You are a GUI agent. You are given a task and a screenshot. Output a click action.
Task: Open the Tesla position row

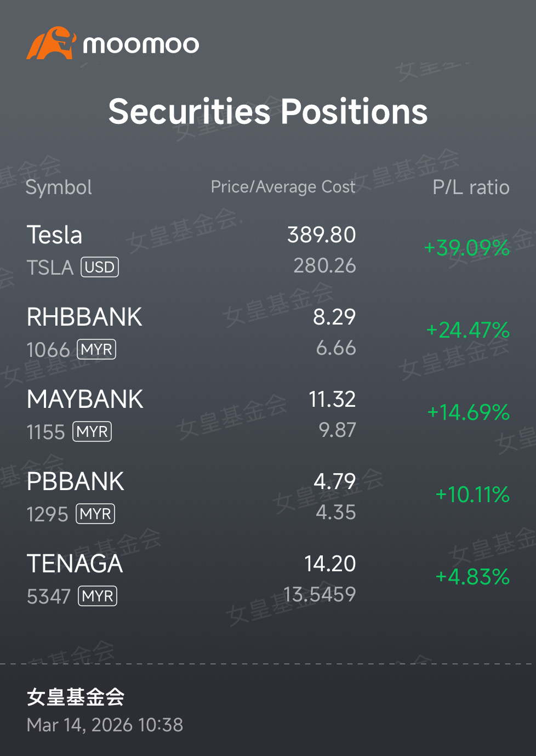pos(268,251)
